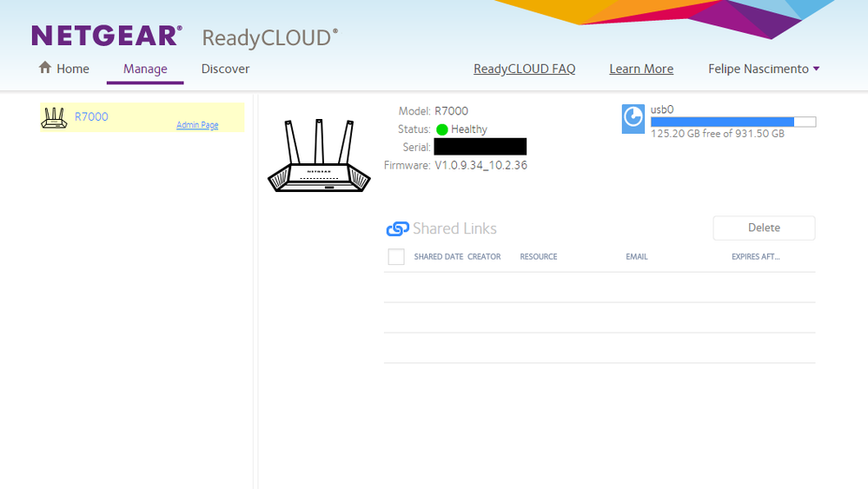The height and width of the screenshot is (489, 868).
Task: Select the Manage tab
Action: (145, 69)
